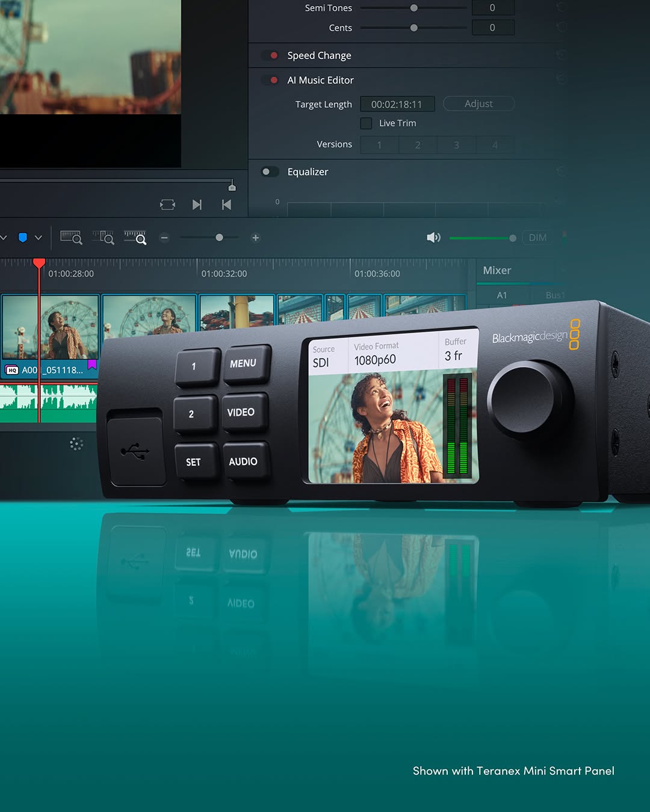Viewport: 650px width, 812px height.
Task: Toggle the AI Music Editor switch
Action: click(270, 80)
